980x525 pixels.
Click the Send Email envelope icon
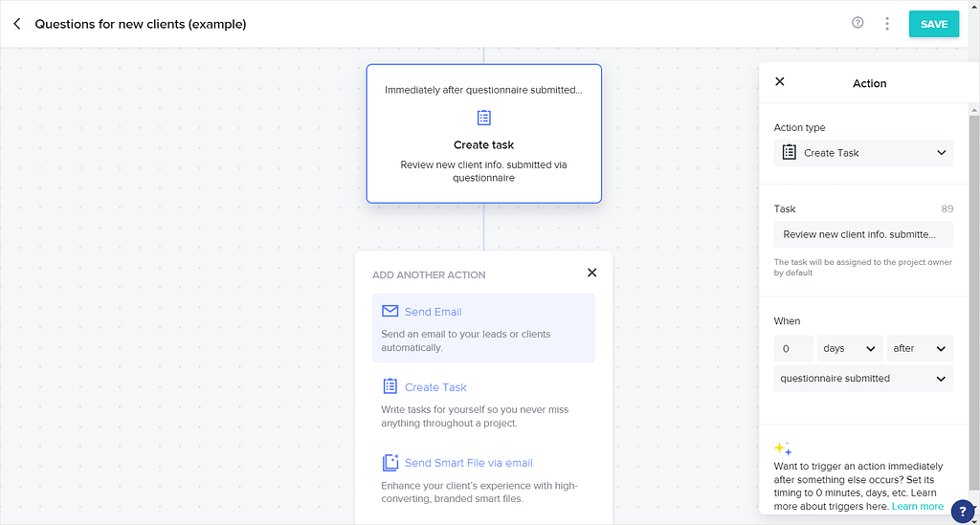click(x=390, y=311)
